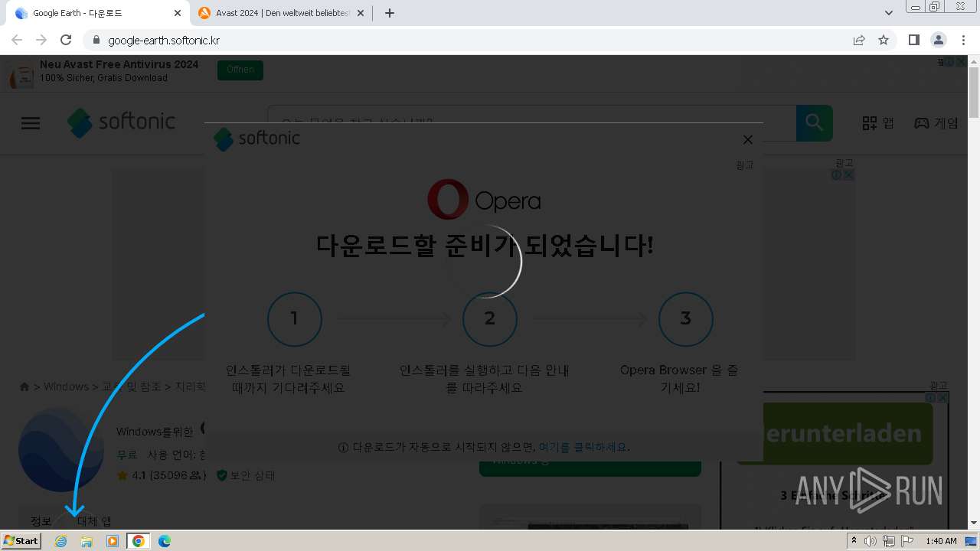Screen dimensions: 980x551
Task: Click the home breadcrumb icon
Action: point(24,386)
